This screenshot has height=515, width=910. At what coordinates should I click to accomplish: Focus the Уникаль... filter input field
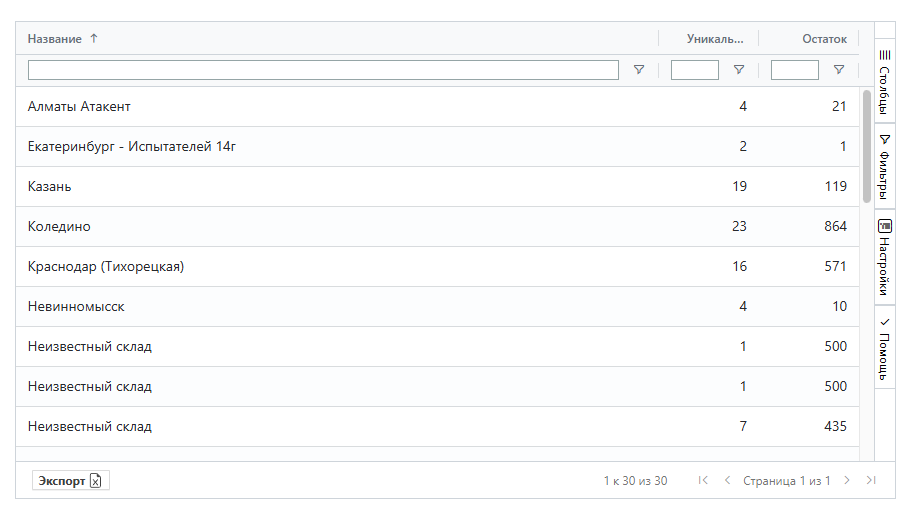(695, 70)
